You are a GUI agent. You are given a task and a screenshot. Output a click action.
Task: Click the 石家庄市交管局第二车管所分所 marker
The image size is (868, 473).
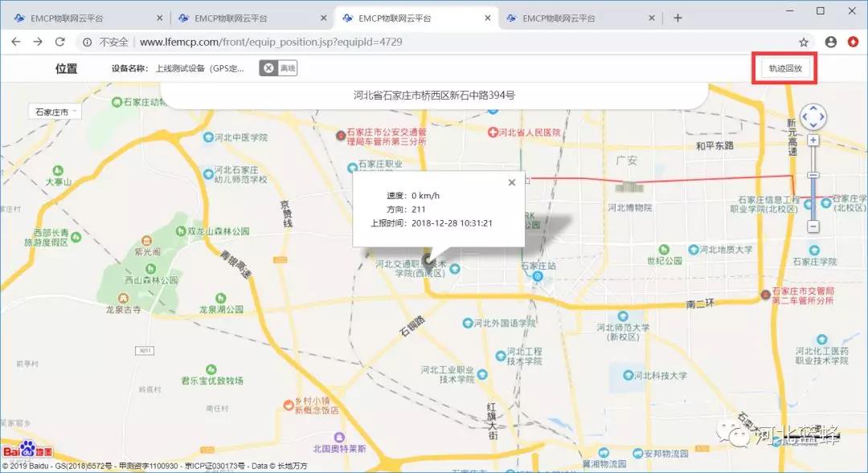pos(766,295)
